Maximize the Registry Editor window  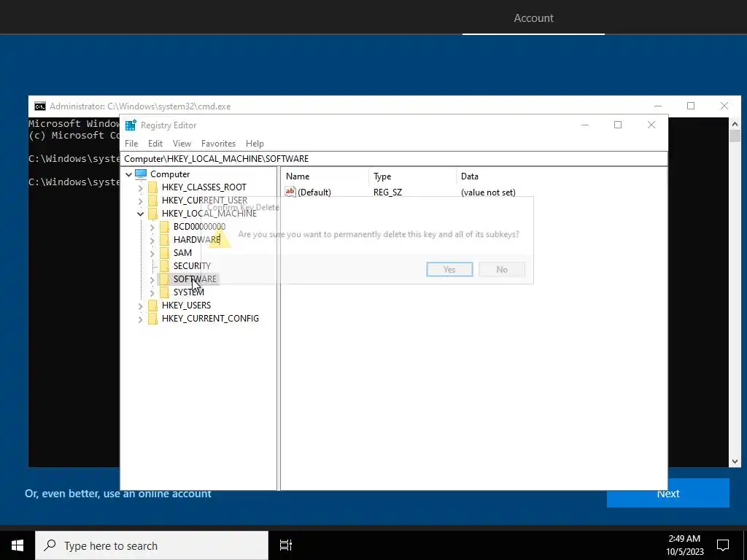coord(618,125)
